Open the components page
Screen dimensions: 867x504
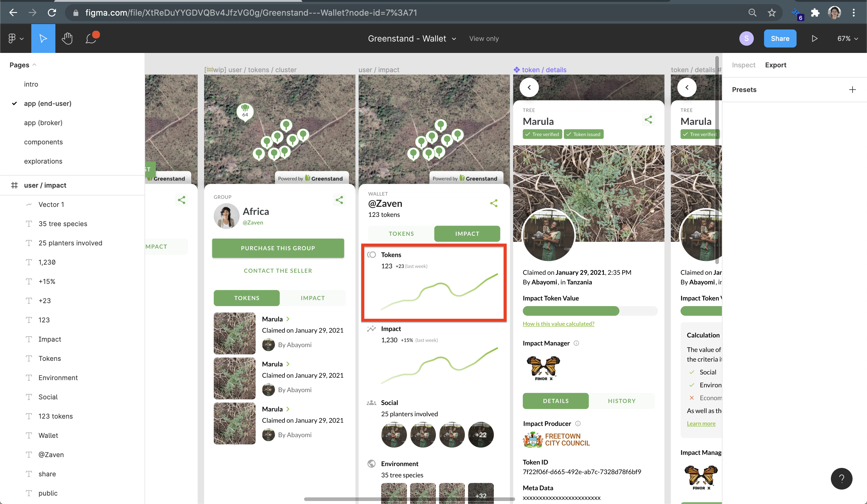pos(43,142)
